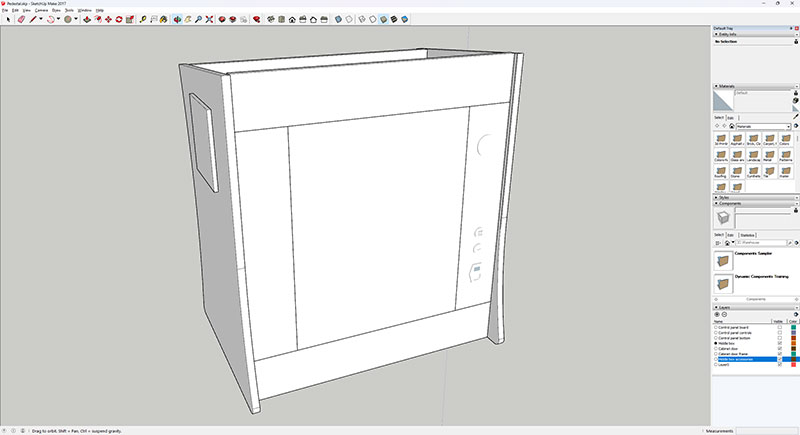Set Cabinet door as active layer
Viewport: 800px width, 435px height.
tap(716, 349)
